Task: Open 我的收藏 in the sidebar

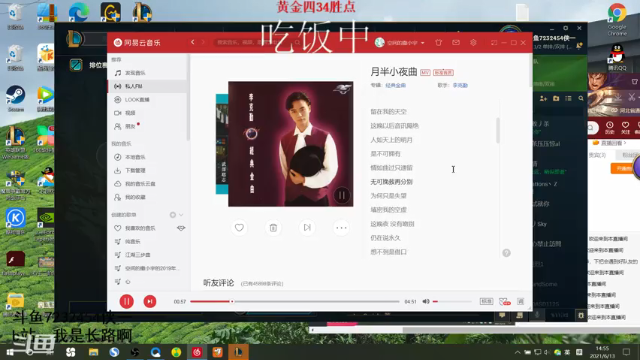Action: point(147,197)
